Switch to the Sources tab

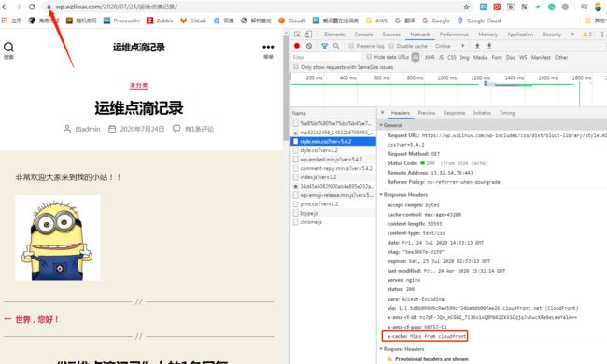click(391, 35)
